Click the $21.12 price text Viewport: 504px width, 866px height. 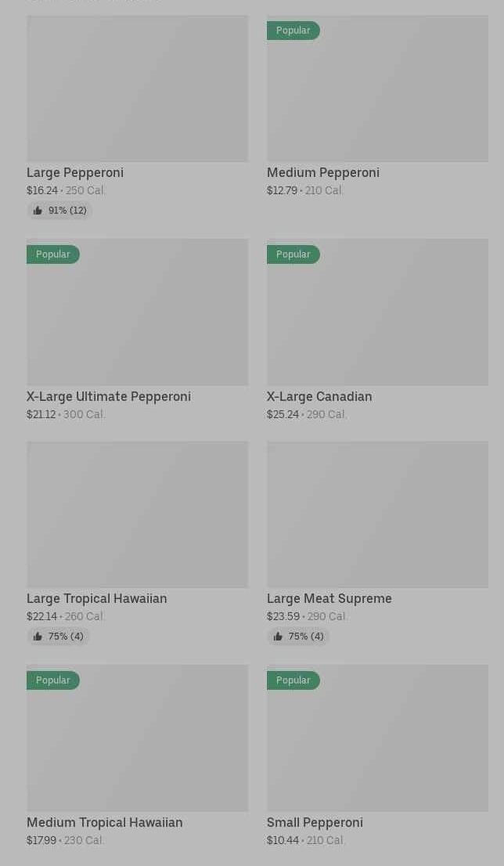tap(41, 414)
